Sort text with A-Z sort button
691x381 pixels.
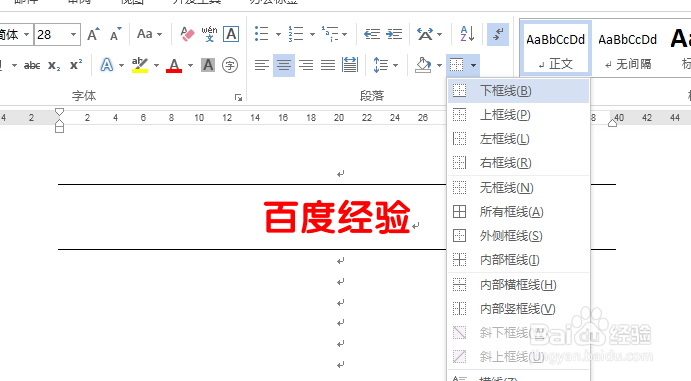pyautogui.click(x=467, y=34)
